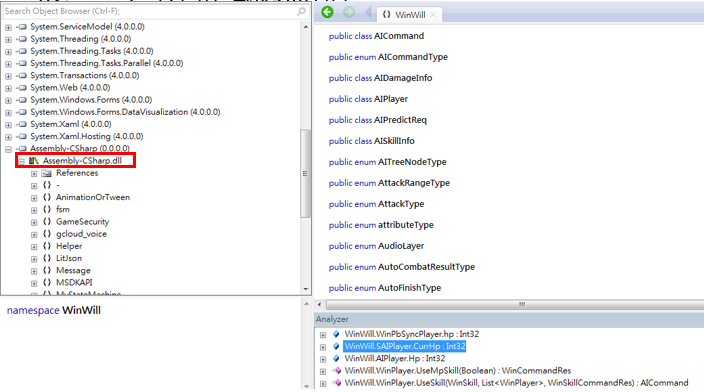704x392 pixels.
Task: Expand the AnimationOrTween namespace node
Action: point(34,198)
